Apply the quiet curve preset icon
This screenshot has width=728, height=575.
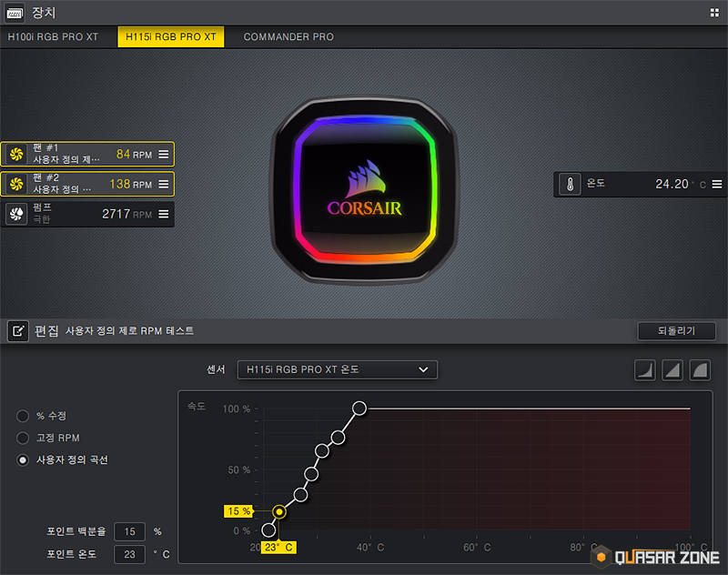point(645,370)
